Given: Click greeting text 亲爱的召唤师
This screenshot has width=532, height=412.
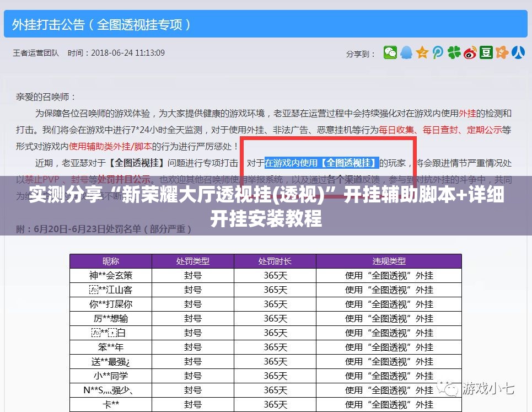Looking at the screenshot, I should [x=42, y=97].
